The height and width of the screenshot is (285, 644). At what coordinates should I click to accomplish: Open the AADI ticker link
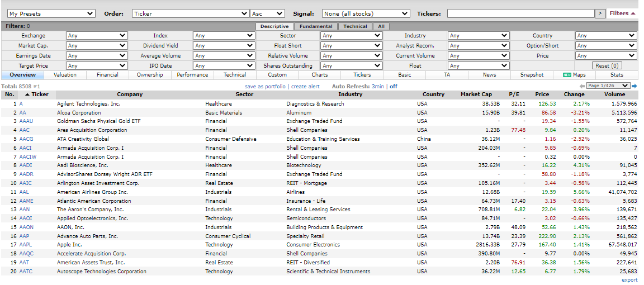(x=26, y=165)
